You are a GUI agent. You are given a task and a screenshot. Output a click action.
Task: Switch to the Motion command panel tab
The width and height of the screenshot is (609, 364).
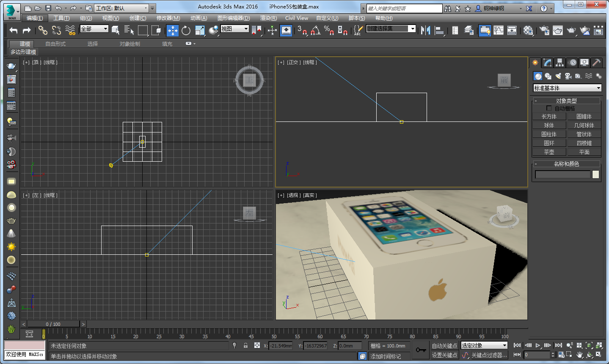(x=573, y=63)
